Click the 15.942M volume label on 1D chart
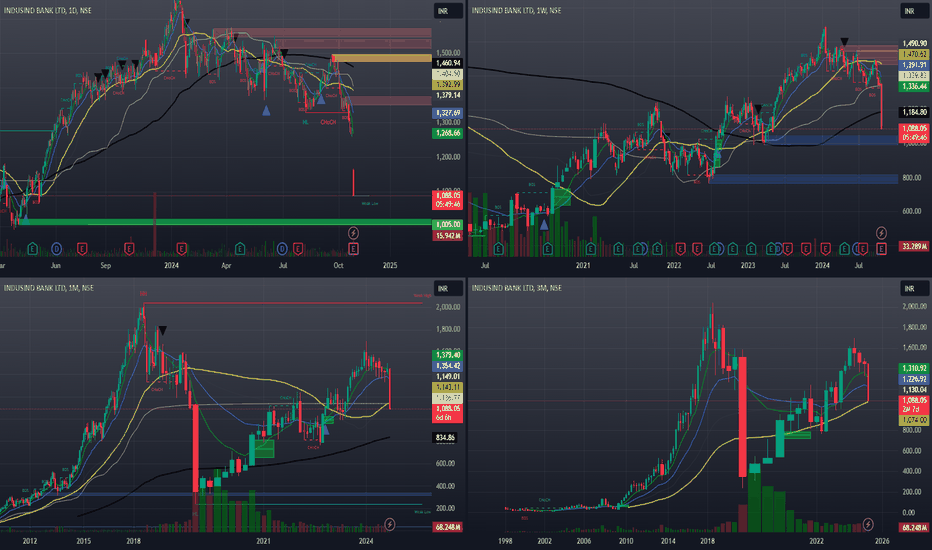 pyautogui.click(x=448, y=235)
